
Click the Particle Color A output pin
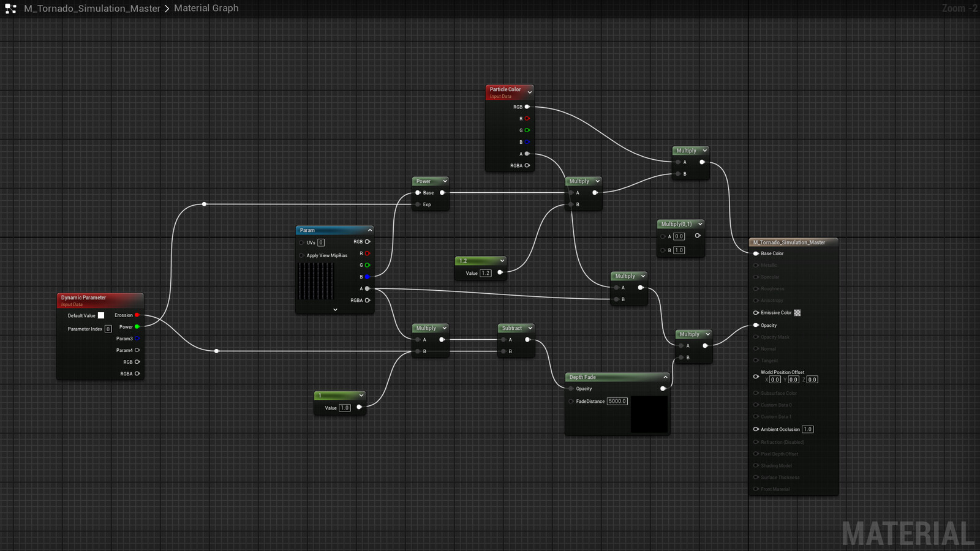pyautogui.click(x=527, y=154)
